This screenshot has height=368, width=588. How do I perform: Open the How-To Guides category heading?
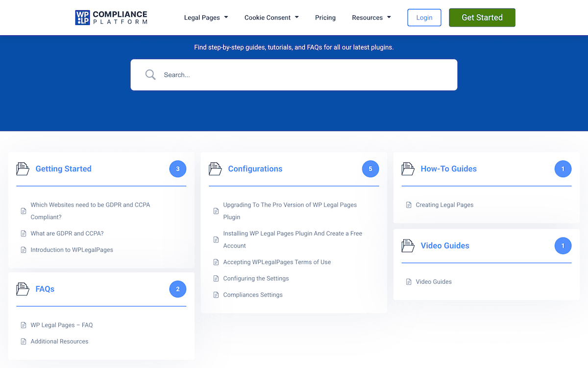click(x=449, y=169)
